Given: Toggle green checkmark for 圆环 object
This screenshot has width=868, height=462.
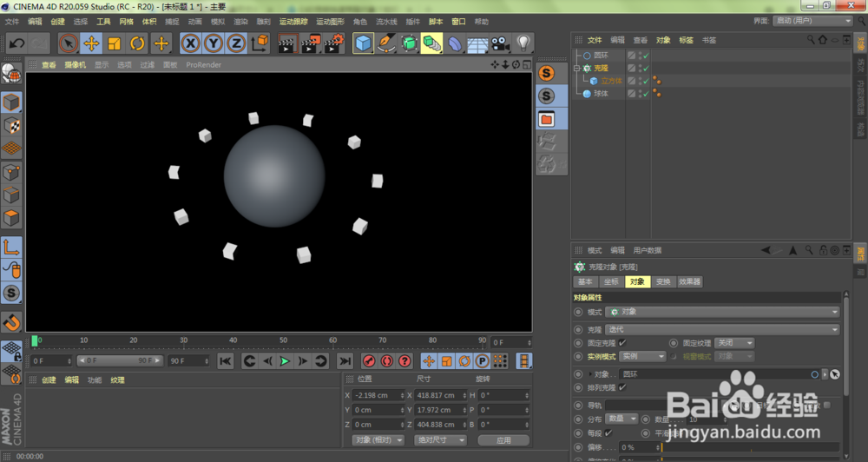Looking at the screenshot, I should coord(646,56).
